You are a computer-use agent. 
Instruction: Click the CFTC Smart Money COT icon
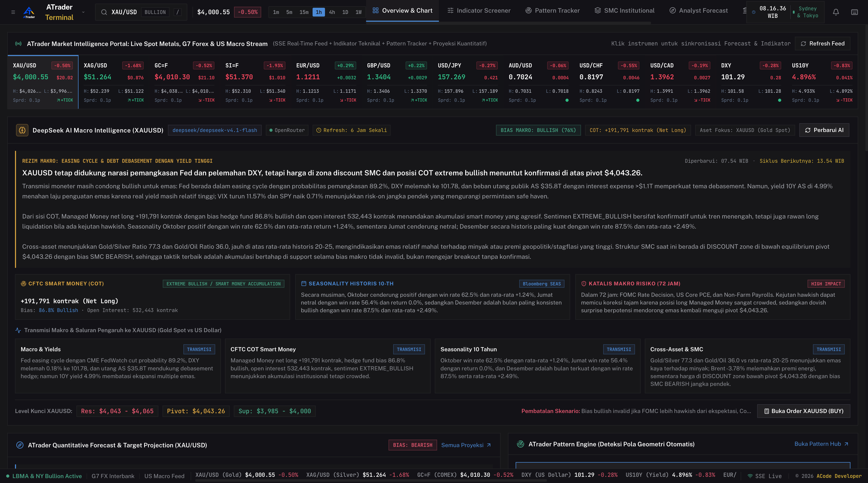[x=23, y=284]
